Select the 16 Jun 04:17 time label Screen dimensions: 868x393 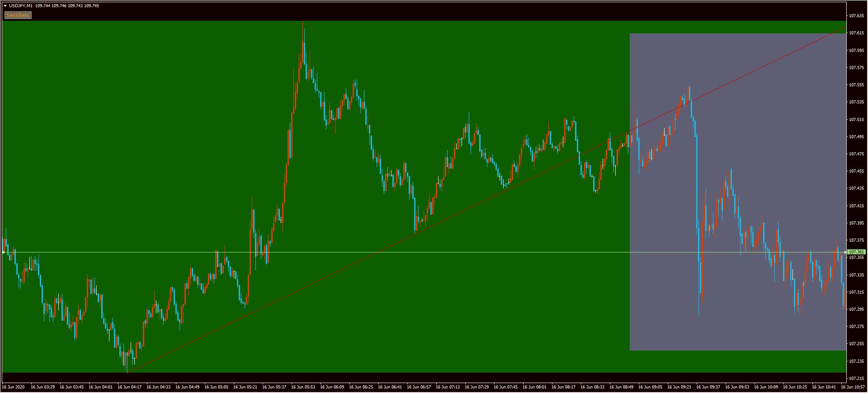[x=129, y=387]
